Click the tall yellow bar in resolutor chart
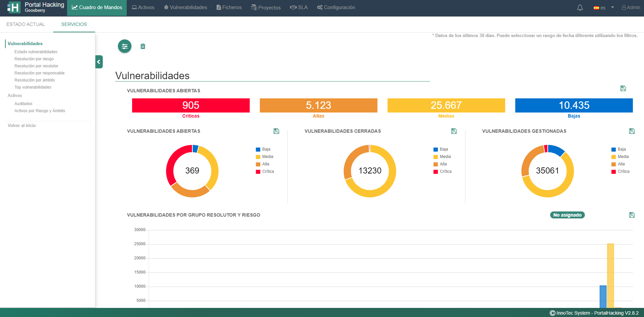The height and width of the screenshot is (317, 644). tap(611, 276)
